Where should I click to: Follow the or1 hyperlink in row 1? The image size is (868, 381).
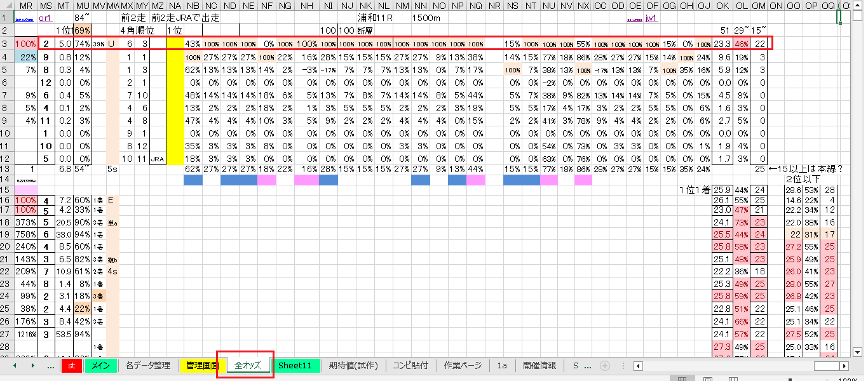coord(46,18)
